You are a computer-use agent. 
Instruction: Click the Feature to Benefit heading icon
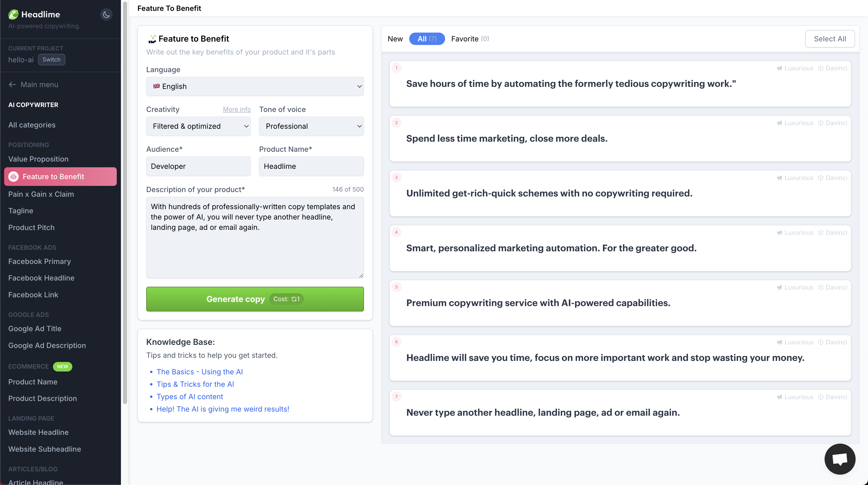[152, 39]
